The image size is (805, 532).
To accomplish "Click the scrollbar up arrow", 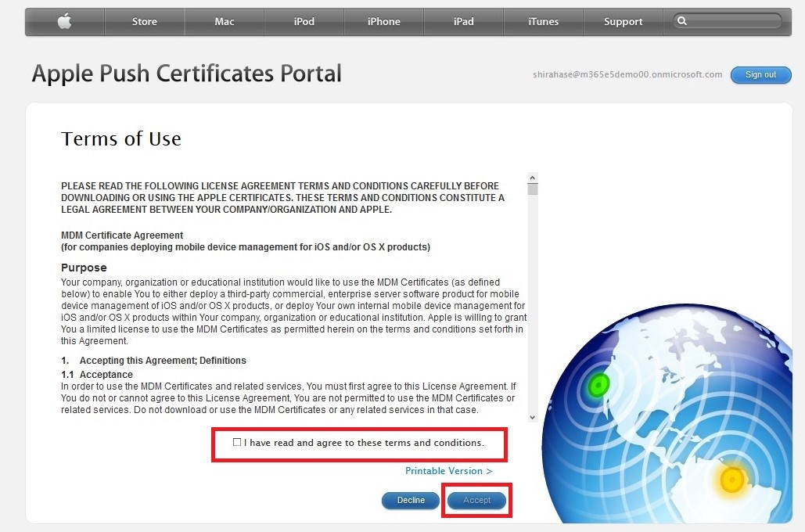I will click(533, 178).
